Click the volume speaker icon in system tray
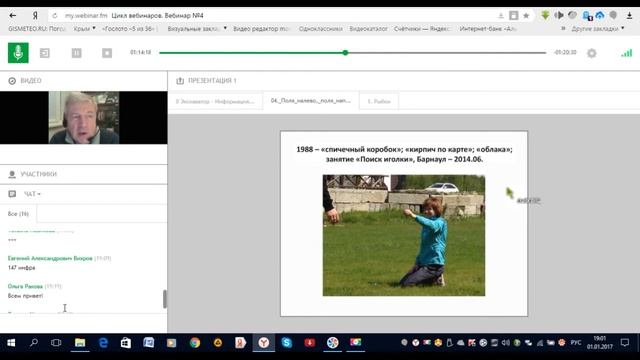 pos(506,343)
